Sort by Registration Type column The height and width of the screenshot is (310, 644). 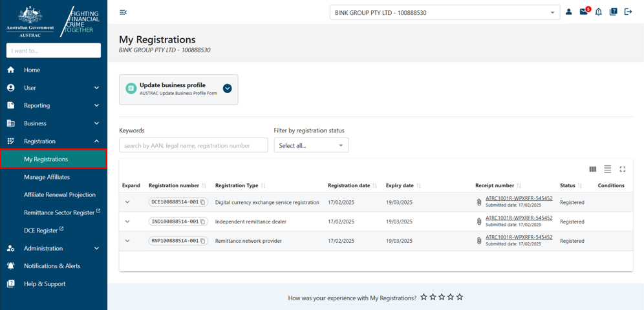pos(263,186)
